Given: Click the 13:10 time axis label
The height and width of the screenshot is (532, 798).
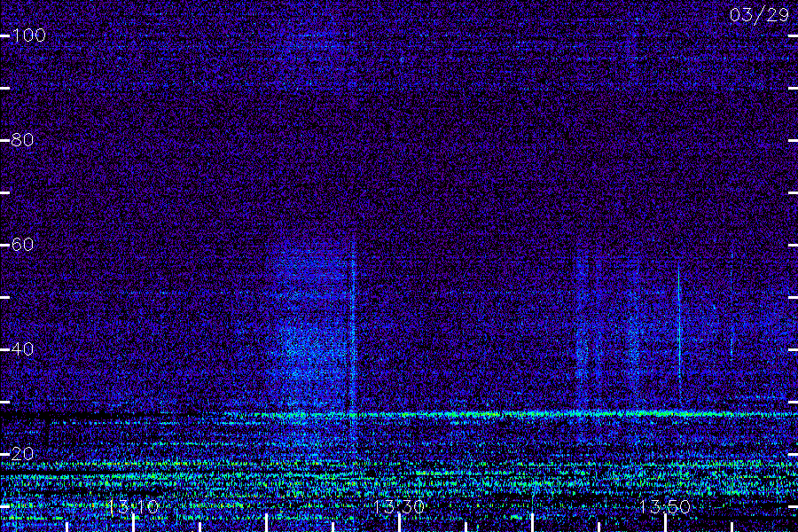Looking at the screenshot, I should 133,506.
